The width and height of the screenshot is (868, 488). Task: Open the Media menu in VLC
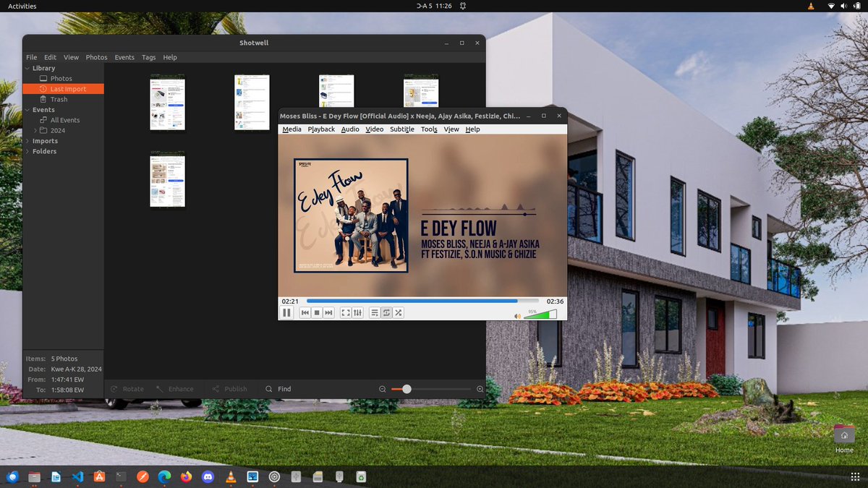(x=292, y=129)
